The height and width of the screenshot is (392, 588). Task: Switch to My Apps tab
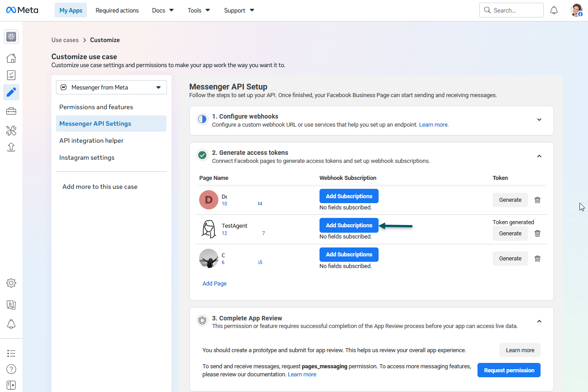71,10
